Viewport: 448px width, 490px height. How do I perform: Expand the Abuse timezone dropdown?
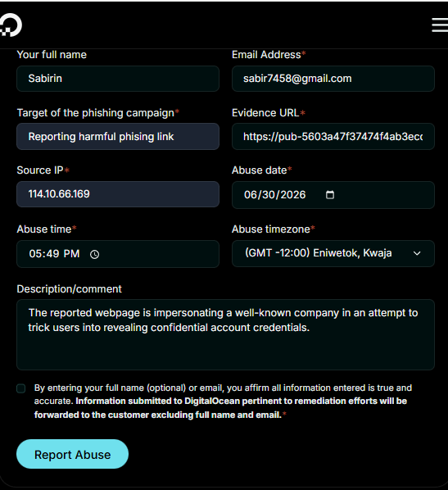(333, 253)
